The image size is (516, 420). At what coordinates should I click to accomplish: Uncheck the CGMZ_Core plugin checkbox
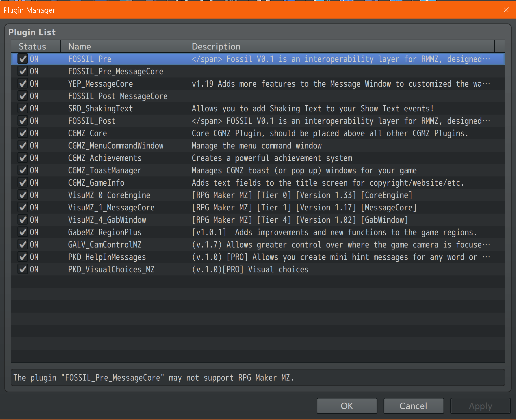pyautogui.click(x=23, y=133)
